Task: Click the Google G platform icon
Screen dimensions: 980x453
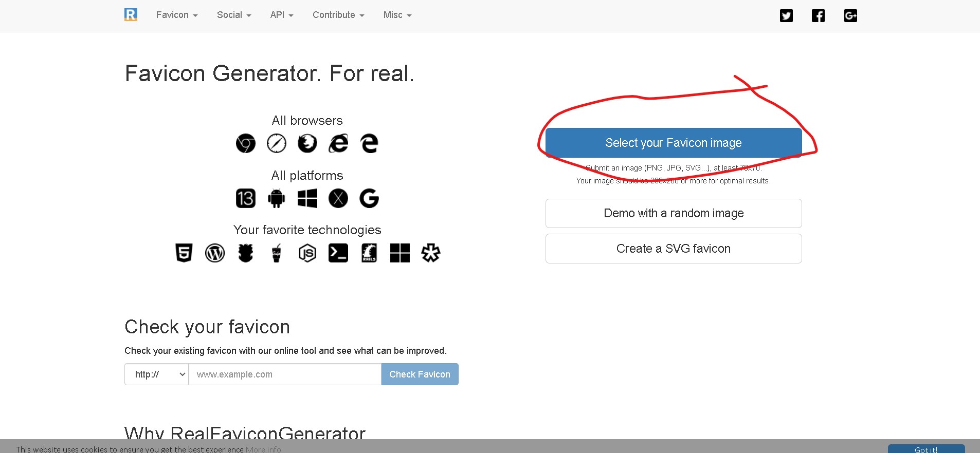Action: tap(369, 198)
